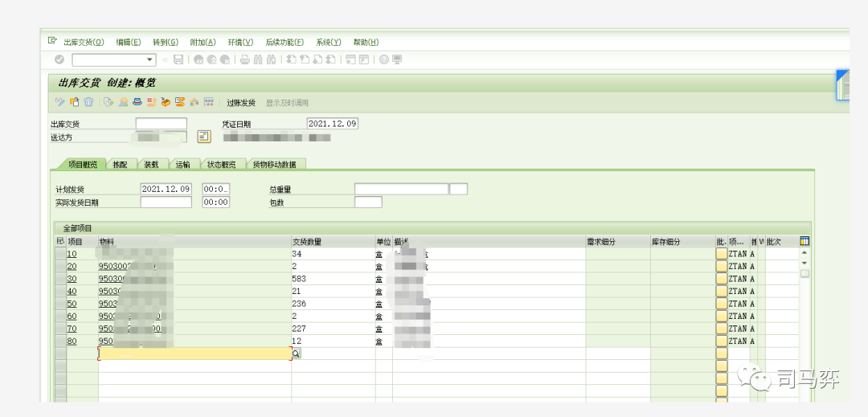This screenshot has width=868, height=417.
Task: Click the Find Next binoculars icon
Action: [x=272, y=59]
